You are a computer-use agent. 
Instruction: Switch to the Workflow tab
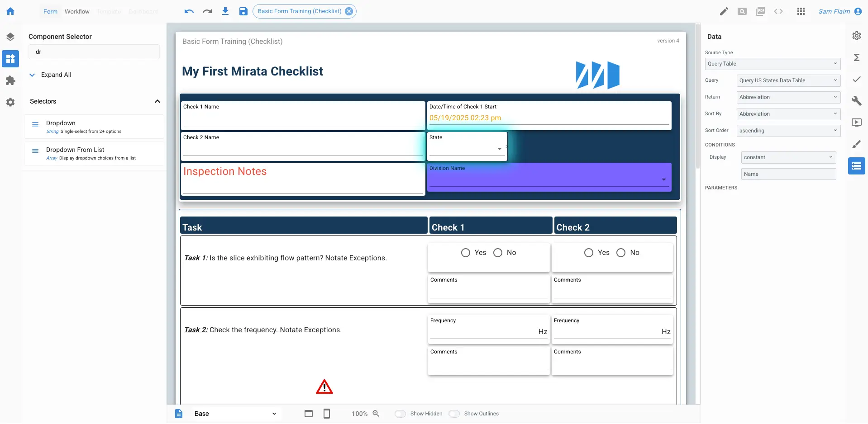(x=77, y=11)
